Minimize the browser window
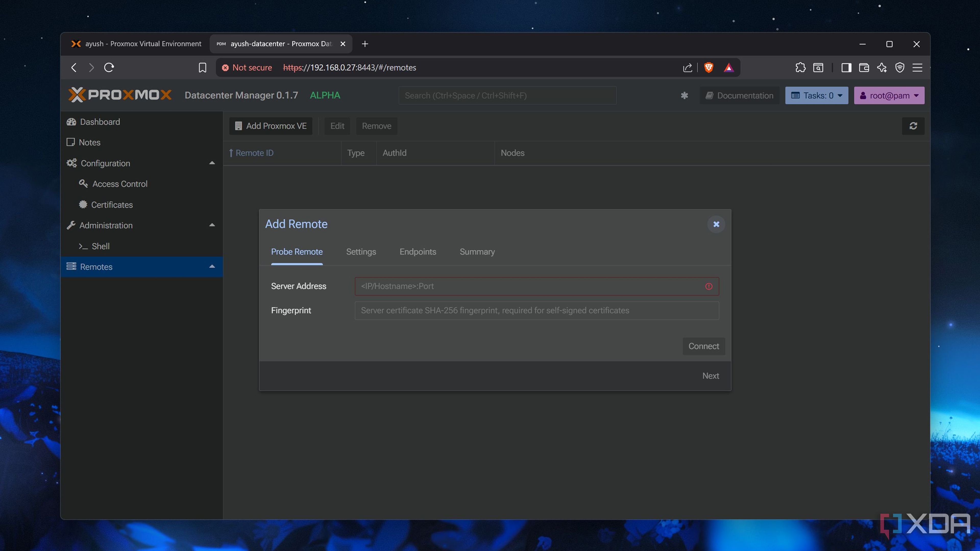The image size is (980, 551). (862, 44)
